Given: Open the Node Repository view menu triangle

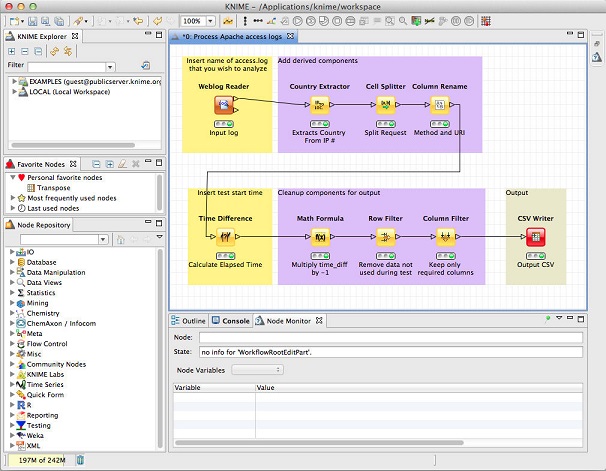Looking at the screenshot, I should coord(159,236).
